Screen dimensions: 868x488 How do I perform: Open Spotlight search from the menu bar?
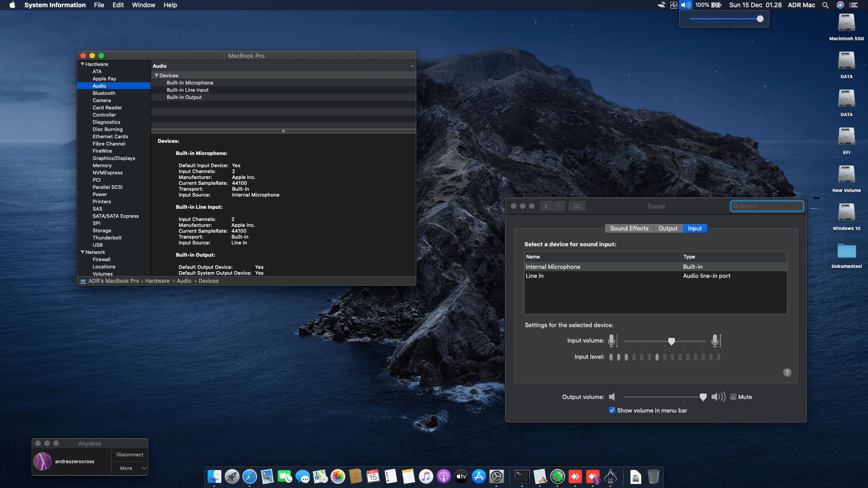[x=826, y=5]
